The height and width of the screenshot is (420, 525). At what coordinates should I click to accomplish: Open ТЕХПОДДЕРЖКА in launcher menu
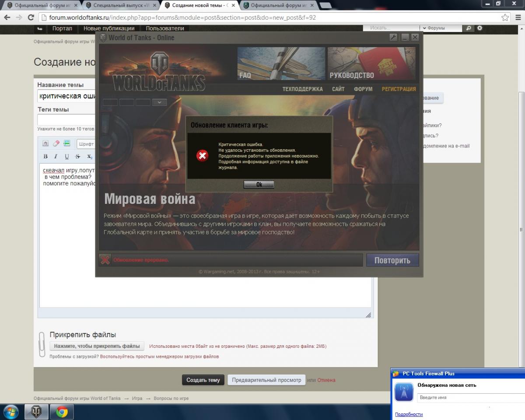(303, 89)
